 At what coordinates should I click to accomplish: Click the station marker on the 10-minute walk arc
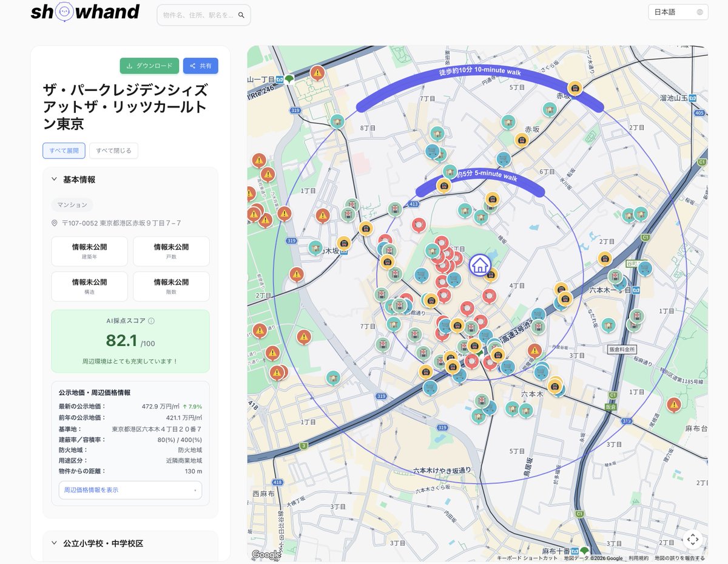click(x=575, y=89)
